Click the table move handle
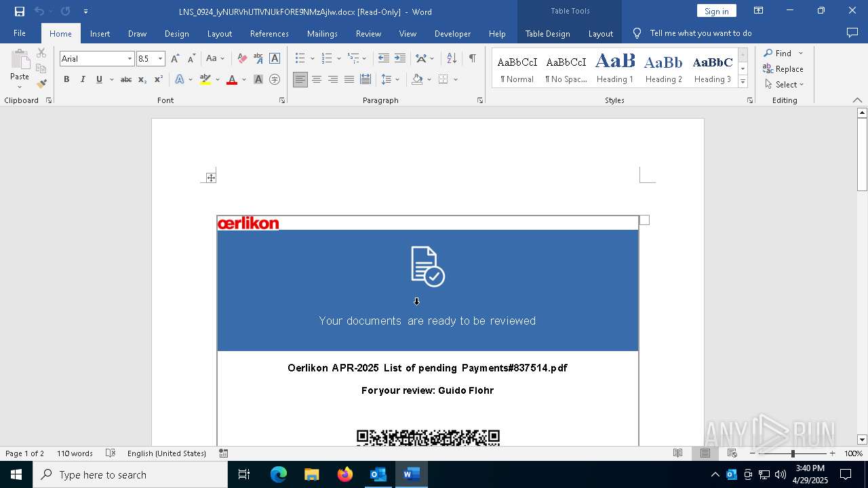 [211, 178]
